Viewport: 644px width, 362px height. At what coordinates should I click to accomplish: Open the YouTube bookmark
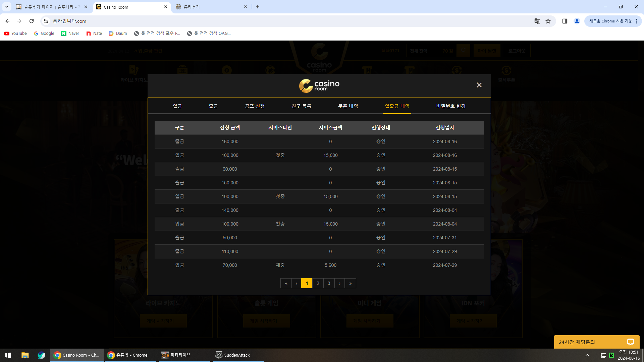[x=15, y=34]
